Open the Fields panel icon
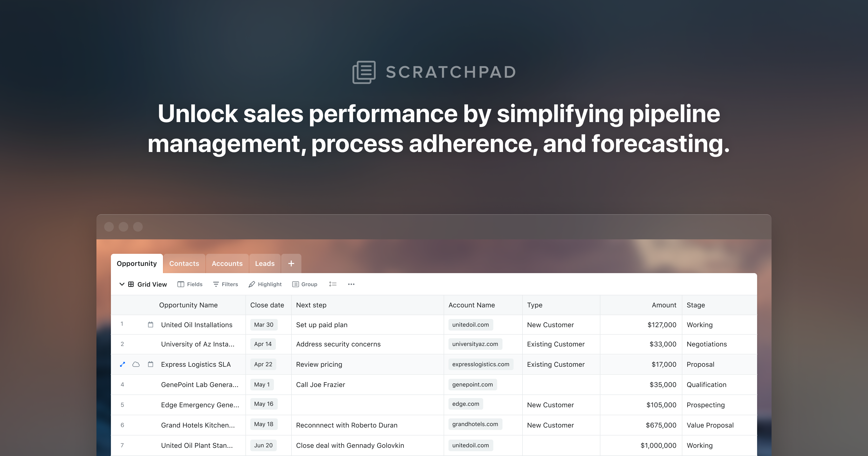Screen dimensions: 868x456 (x=181, y=284)
